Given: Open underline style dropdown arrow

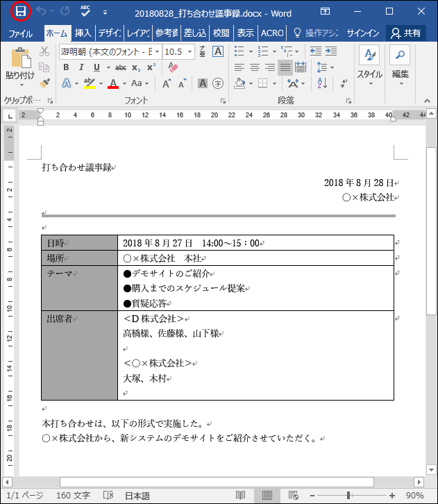Looking at the screenshot, I should coord(108,67).
